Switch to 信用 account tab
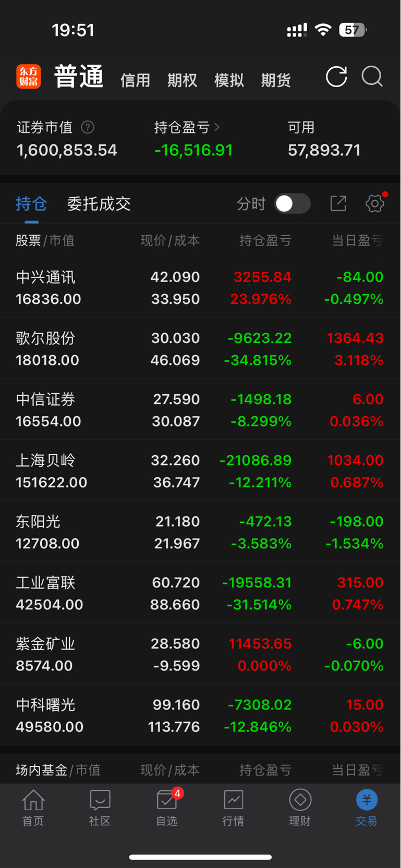Viewport: 401px width, 868px height. (135, 80)
